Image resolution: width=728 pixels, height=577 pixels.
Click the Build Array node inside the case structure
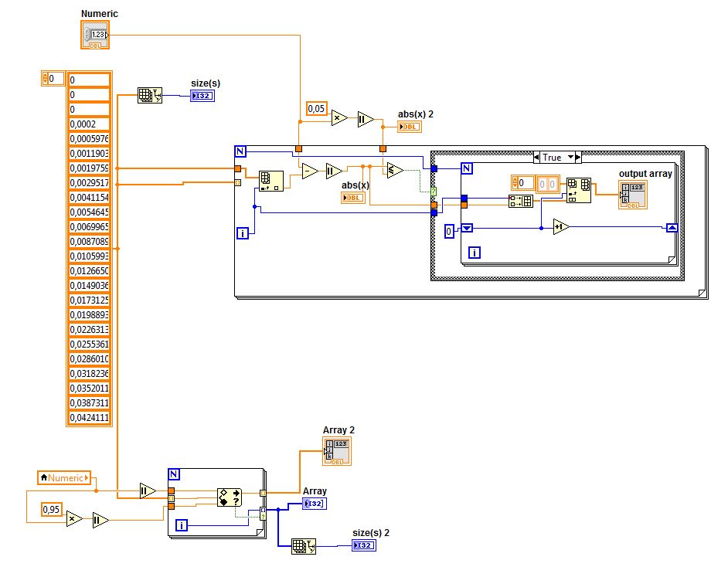point(521,201)
